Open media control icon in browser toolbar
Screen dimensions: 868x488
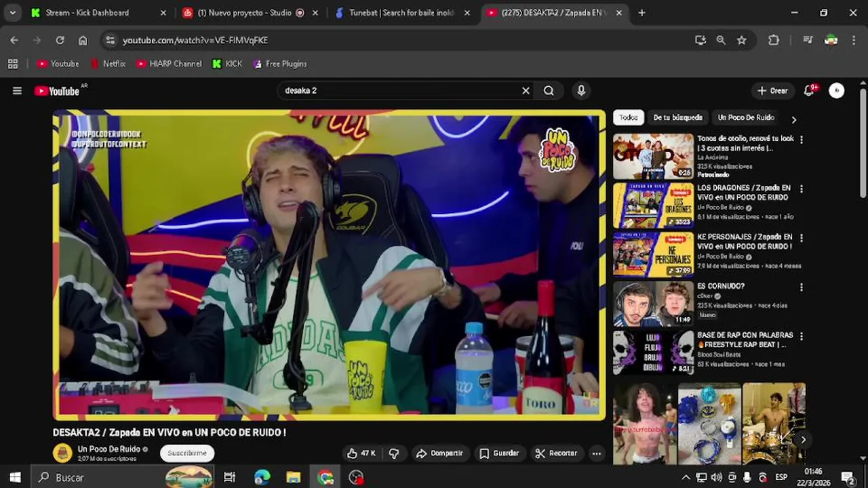[x=808, y=41]
